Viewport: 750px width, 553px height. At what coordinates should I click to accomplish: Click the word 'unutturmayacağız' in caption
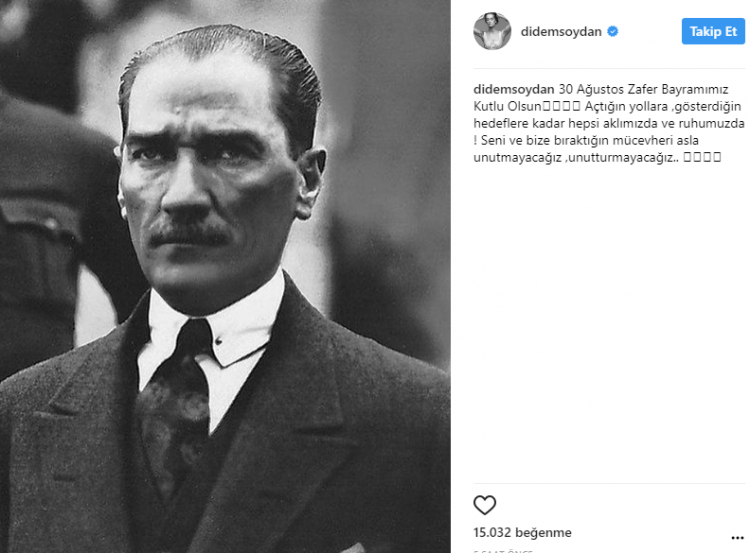pyautogui.click(x=621, y=157)
